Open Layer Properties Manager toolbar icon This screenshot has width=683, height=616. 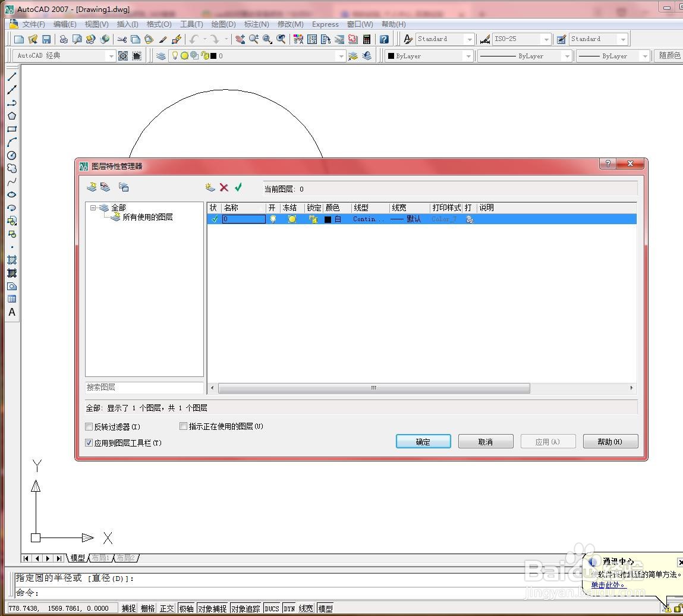tap(161, 56)
